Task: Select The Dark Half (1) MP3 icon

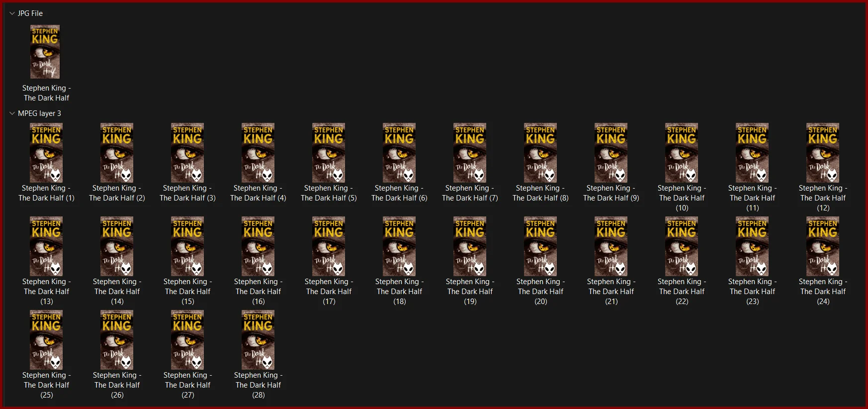Action: tap(46, 153)
